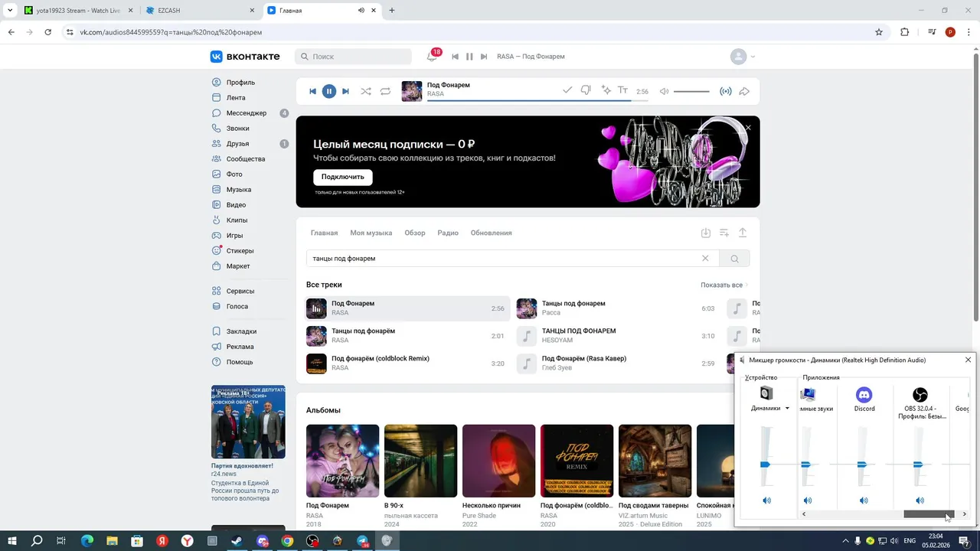Mute OBS in volume mixer

point(920,500)
